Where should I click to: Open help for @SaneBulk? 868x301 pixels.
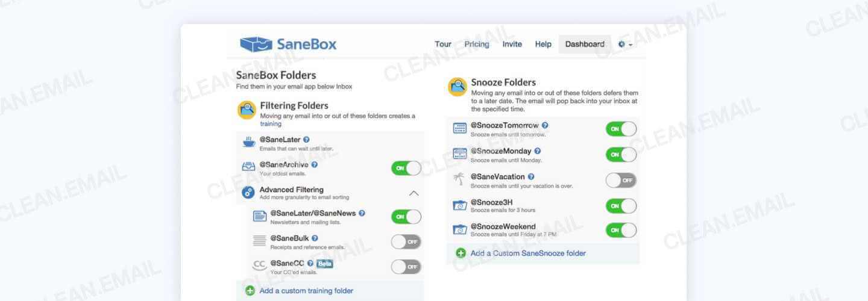click(x=315, y=238)
